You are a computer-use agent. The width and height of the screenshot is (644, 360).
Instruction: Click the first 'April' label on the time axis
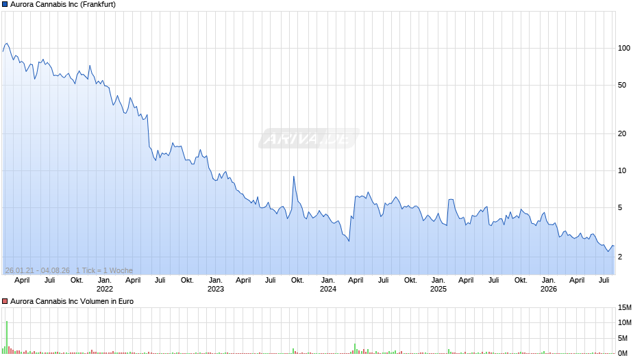coord(22,281)
